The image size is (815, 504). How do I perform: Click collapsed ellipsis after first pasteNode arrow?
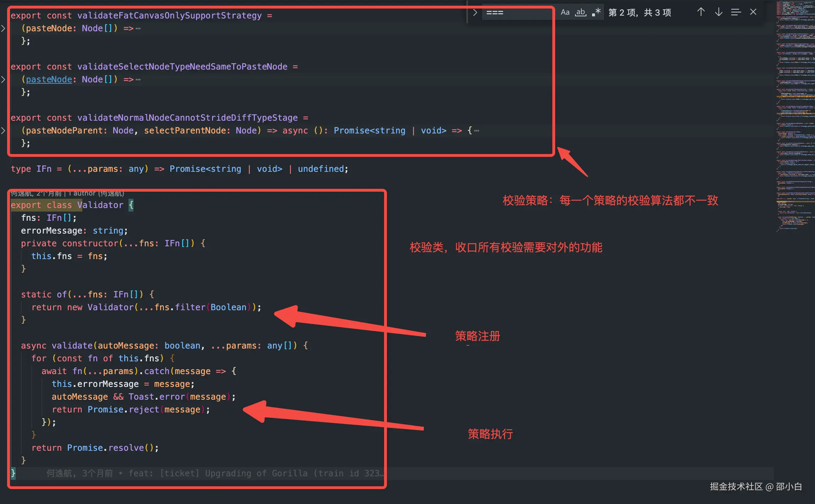(138, 28)
